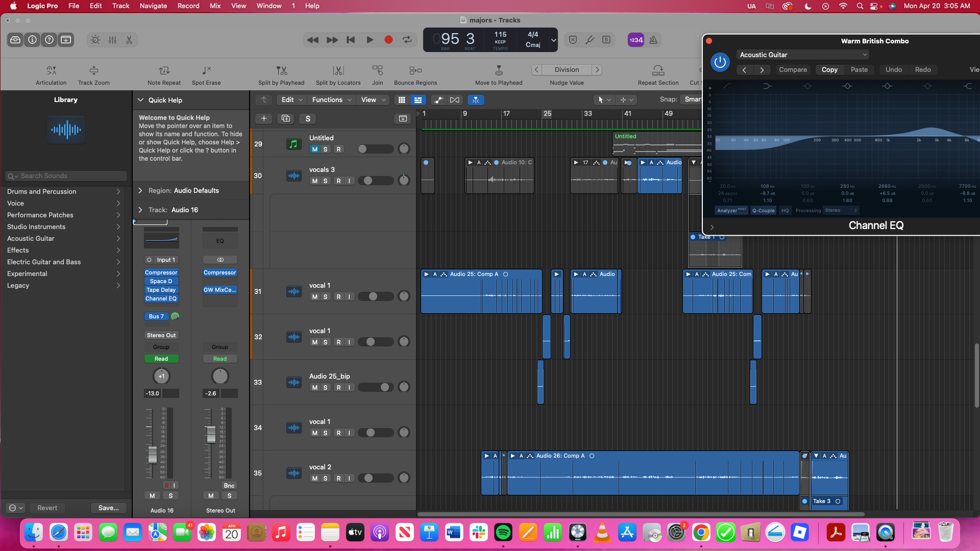Adjust the Stereo Out channel fader
This screenshot has width=980, height=551.
(211, 434)
